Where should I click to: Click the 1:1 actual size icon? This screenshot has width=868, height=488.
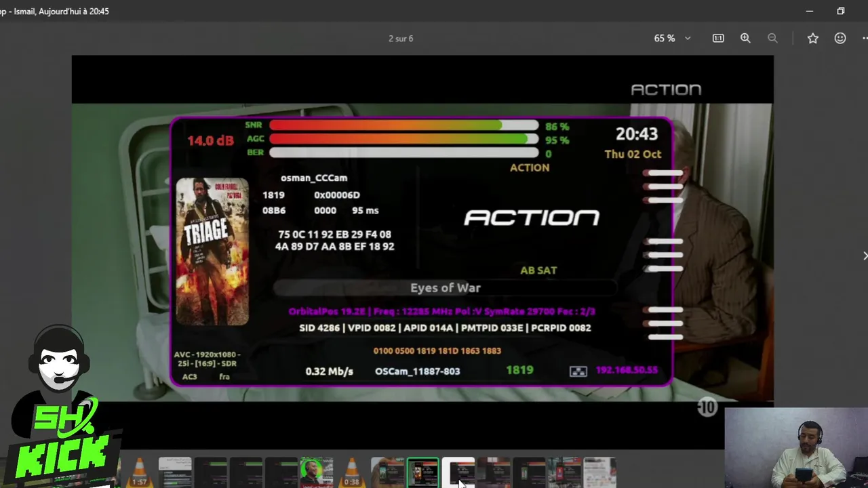[718, 39]
